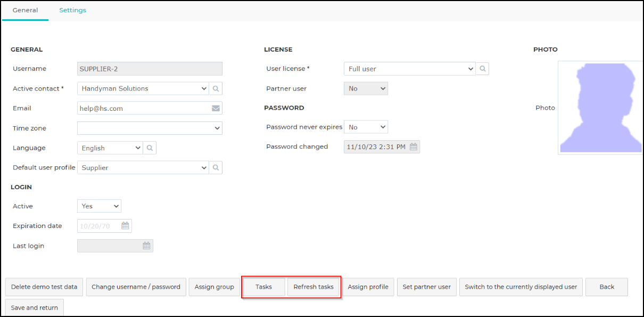Screen dimensions: 644x317
Task: Click the user photo placeholder
Action: coord(600,108)
